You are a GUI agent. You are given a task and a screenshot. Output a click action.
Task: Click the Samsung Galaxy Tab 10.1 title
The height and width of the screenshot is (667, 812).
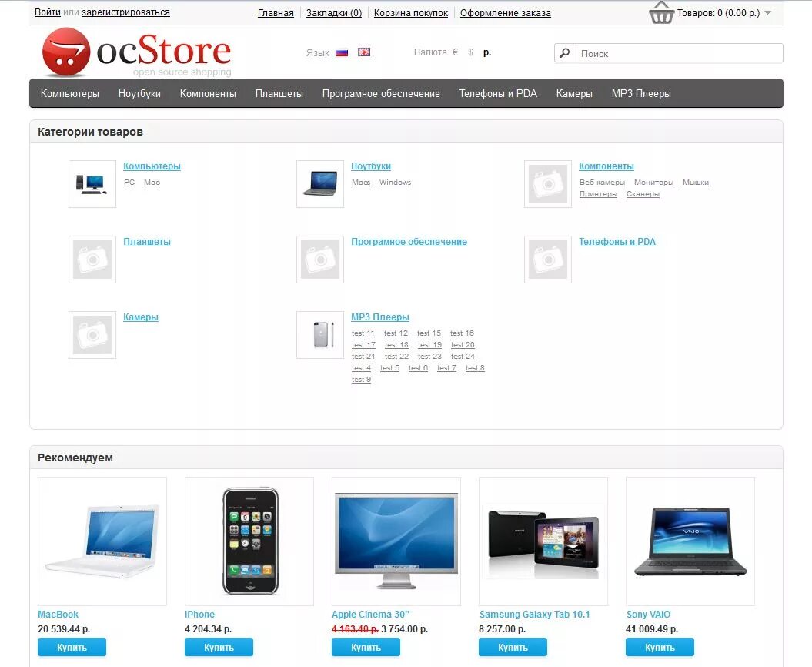(534, 614)
